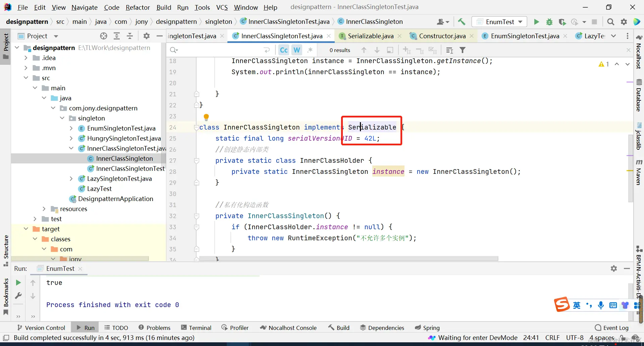This screenshot has height=346, width=644.
Task: Open Run panel settings gear
Action: coord(614,268)
